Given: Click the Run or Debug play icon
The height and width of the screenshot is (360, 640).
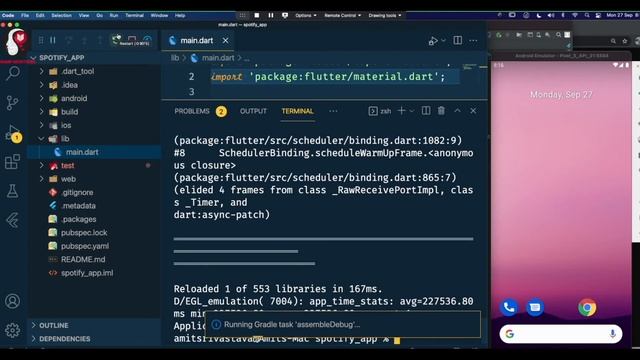Looking at the screenshot, I should 433,41.
